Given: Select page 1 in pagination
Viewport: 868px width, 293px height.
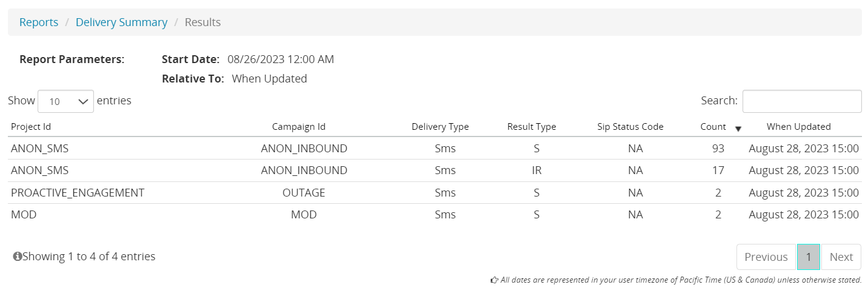Looking at the screenshot, I should click(808, 257).
